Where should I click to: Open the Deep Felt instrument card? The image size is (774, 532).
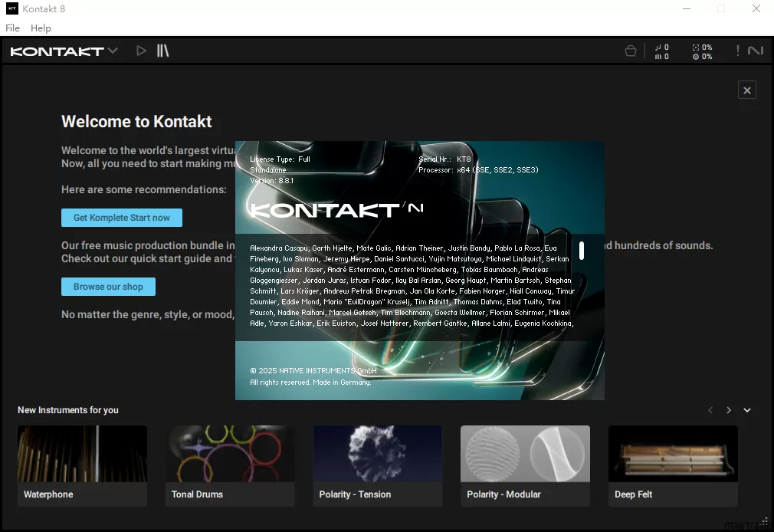(x=673, y=466)
